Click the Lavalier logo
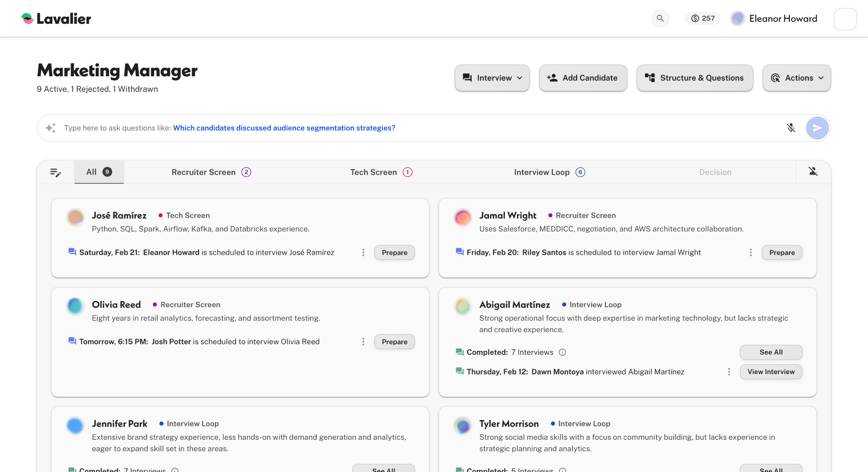The height and width of the screenshot is (472, 868). point(56,19)
